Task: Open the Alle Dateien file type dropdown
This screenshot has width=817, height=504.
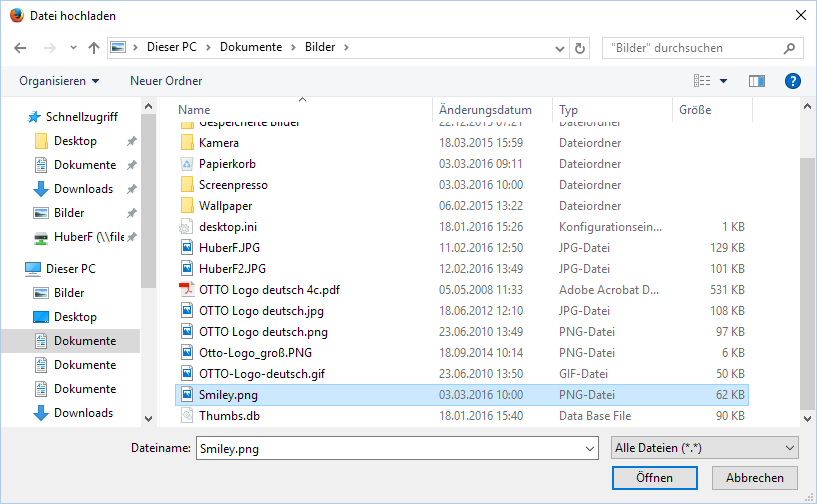Action: [704, 448]
